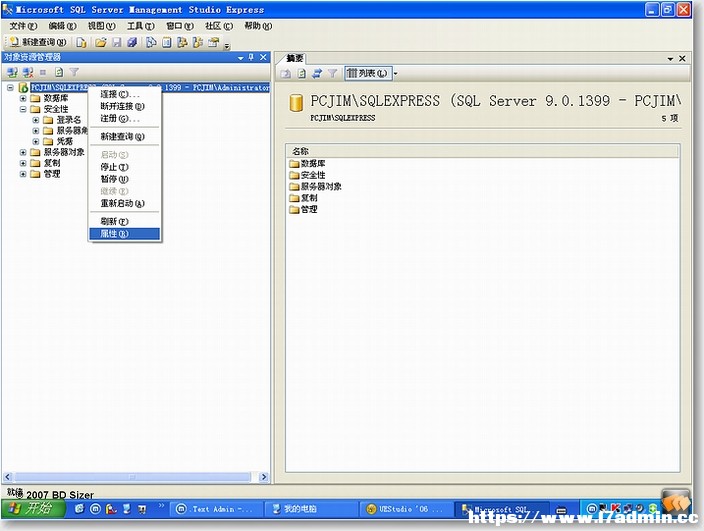The image size is (704, 531).
Task: Choose 注册 from the context menu
Action: pos(124,118)
